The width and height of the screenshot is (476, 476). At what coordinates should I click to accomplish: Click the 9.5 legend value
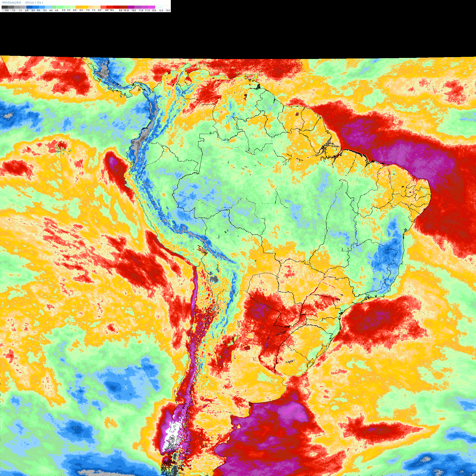[121, 10]
